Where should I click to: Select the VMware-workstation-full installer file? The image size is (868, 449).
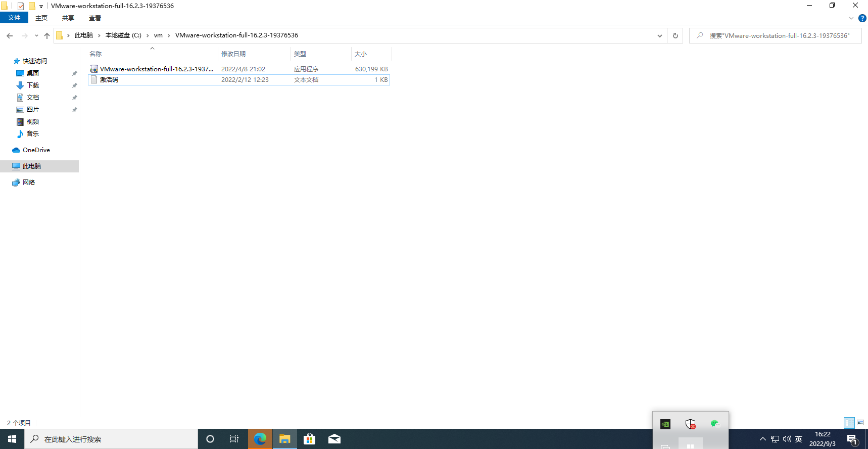click(239, 69)
